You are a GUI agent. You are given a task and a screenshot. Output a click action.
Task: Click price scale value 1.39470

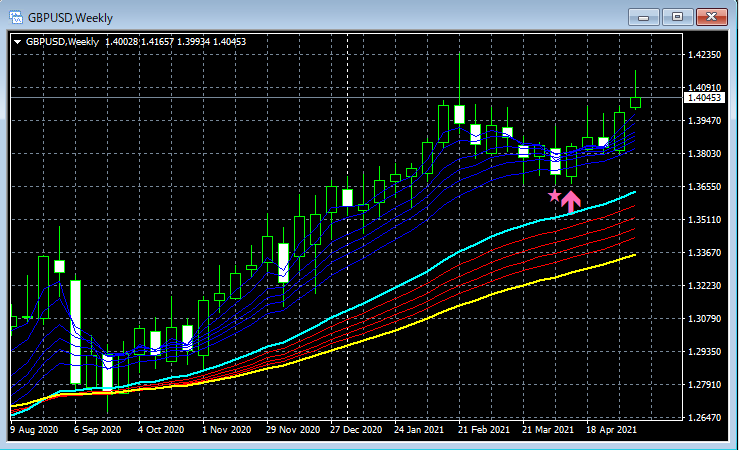pyautogui.click(x=705, y=121)
